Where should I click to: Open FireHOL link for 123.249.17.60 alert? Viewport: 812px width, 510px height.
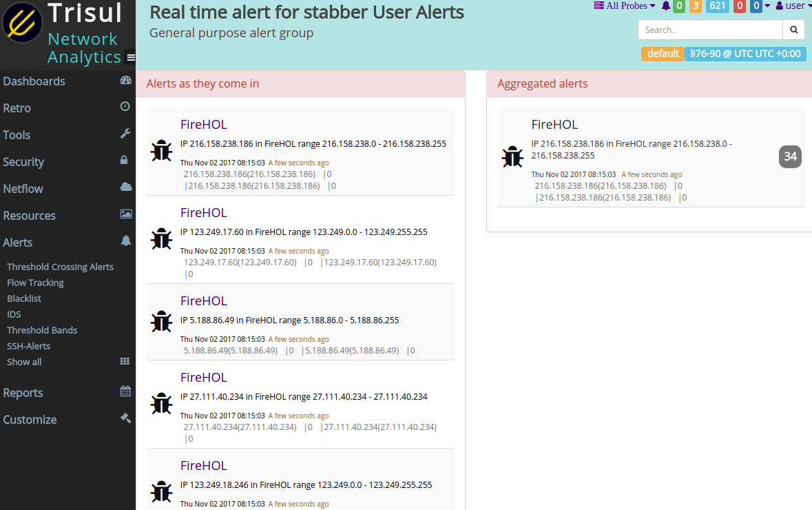tap(204, 212)
